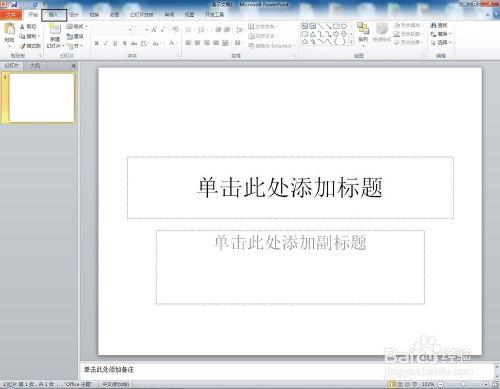Select the Down Arrow block shape
Viewport: 500px width, 389px height.
(x=344, y=34)
